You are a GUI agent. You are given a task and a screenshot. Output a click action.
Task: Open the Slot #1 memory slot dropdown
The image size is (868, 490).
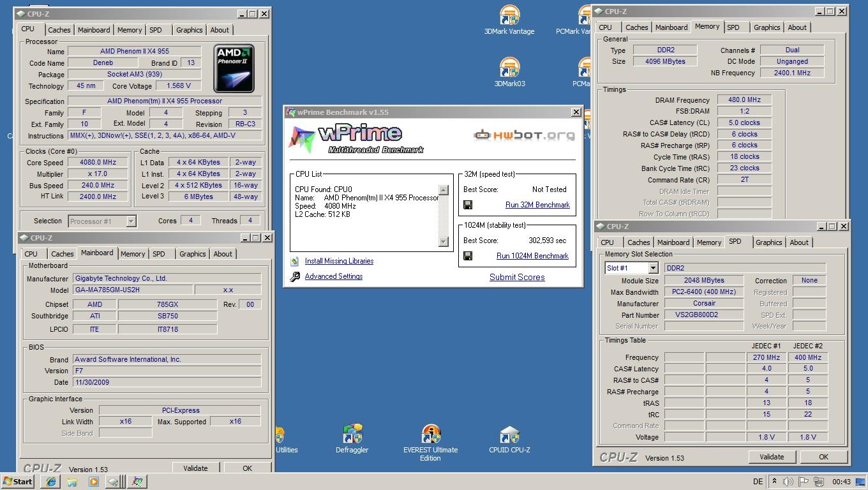[653, 268]
